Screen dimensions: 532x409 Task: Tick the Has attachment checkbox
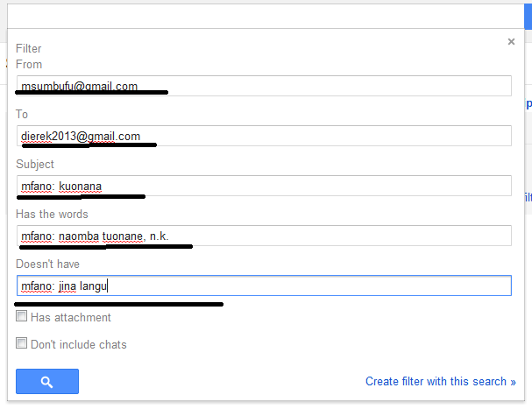point(22,317)
